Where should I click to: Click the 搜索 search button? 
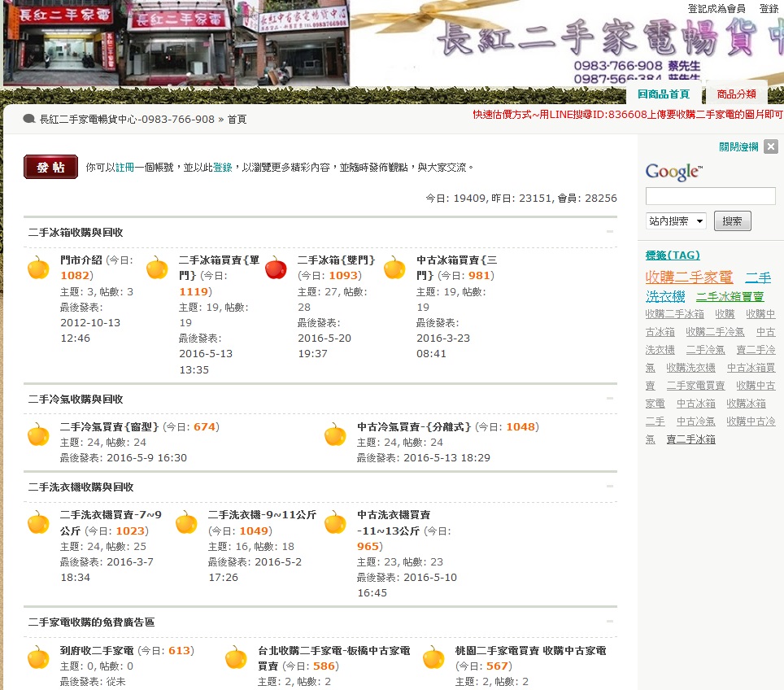[732, 221]
